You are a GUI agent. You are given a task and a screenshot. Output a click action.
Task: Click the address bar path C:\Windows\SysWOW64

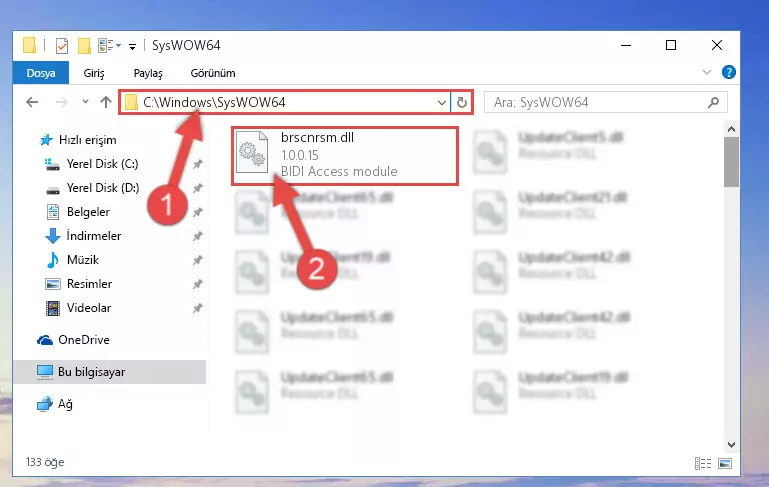tap(214, 102)
